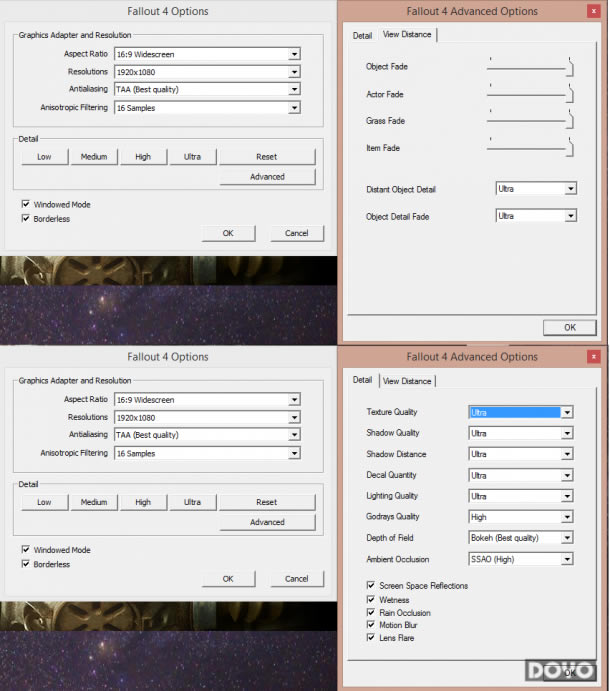Expand the Godrays Quality dropdown

tap(520, 517)
